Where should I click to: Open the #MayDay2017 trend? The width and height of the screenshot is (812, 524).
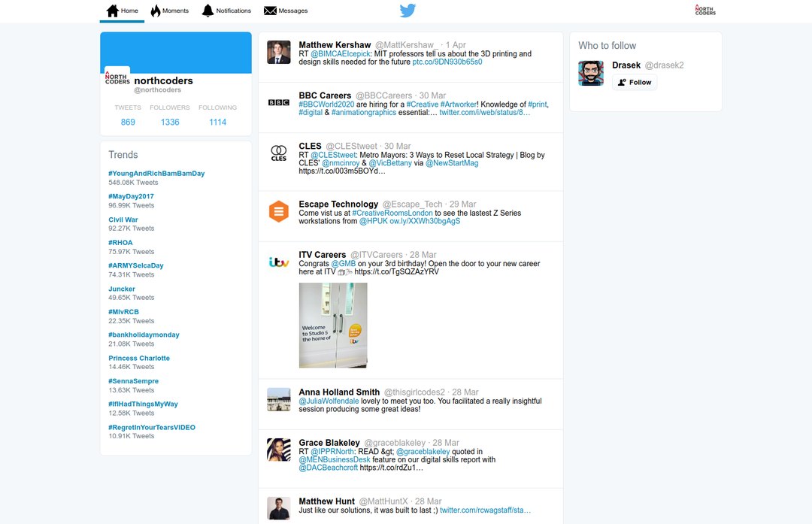pyautogui.click(x=131, y=196)
